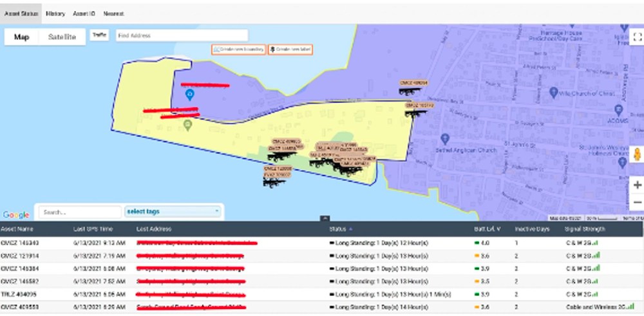The height and width of the screenshot is (316, 644).
Task: Click the Google logo on map
Action: pos(16,214)
